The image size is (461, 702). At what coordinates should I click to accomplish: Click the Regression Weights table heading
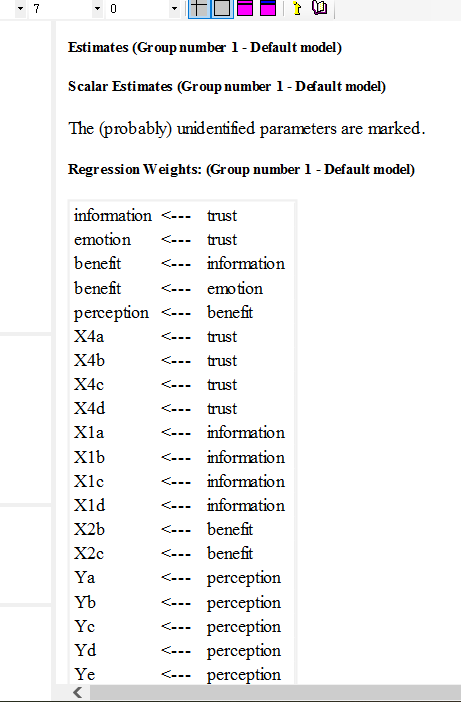pos(242,169)
